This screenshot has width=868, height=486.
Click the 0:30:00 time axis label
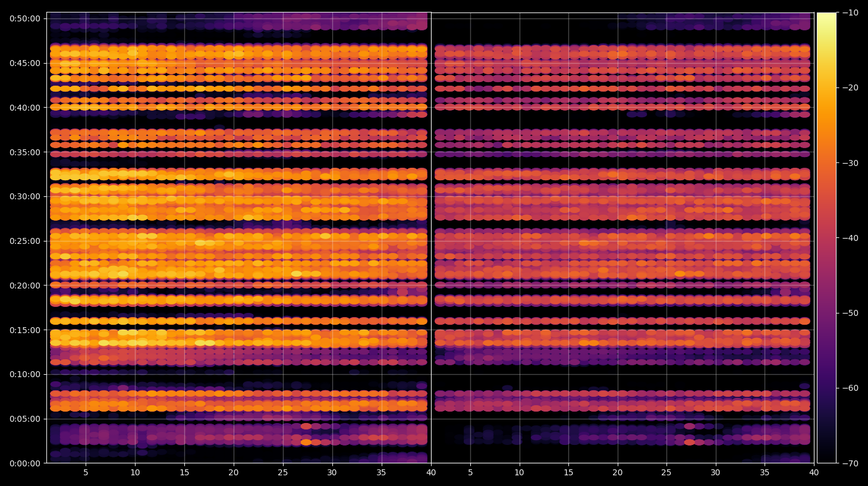click(x=25, y=196)
